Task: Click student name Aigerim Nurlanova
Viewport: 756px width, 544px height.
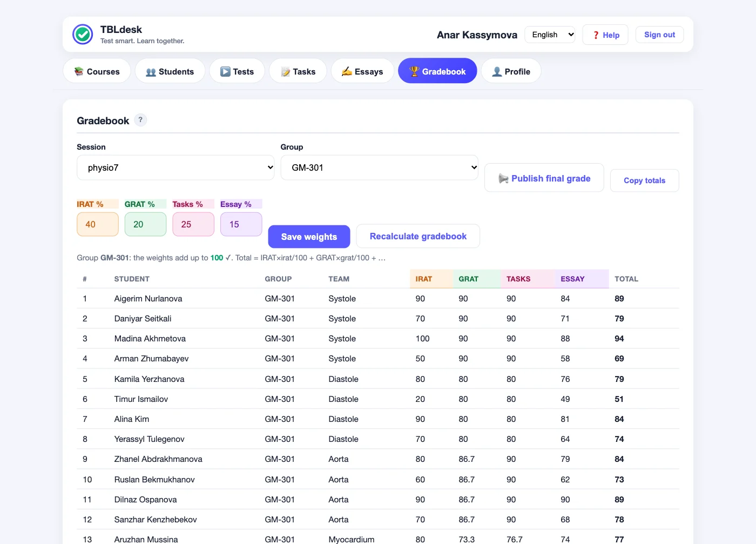Action: pos(148,299)
